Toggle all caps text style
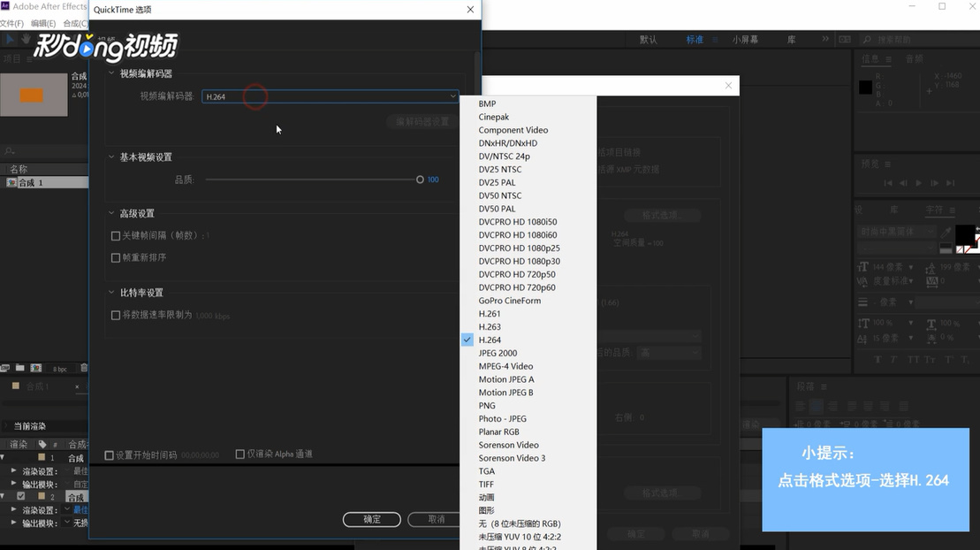The height and width of the screenshot is (550, 980). coord(913,360)
